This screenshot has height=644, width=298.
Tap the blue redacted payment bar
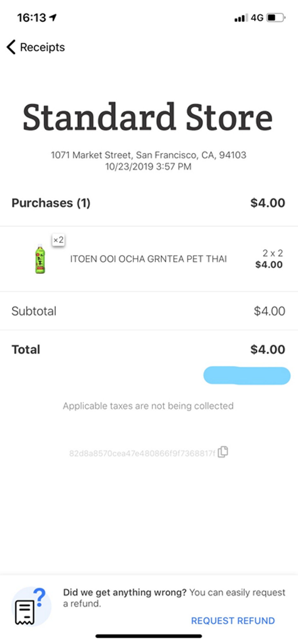(x=247, y=375)
